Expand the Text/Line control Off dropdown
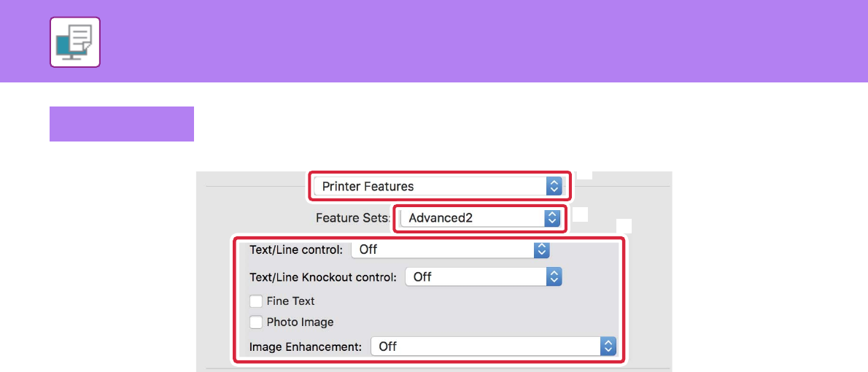 (x=443, y=249)
